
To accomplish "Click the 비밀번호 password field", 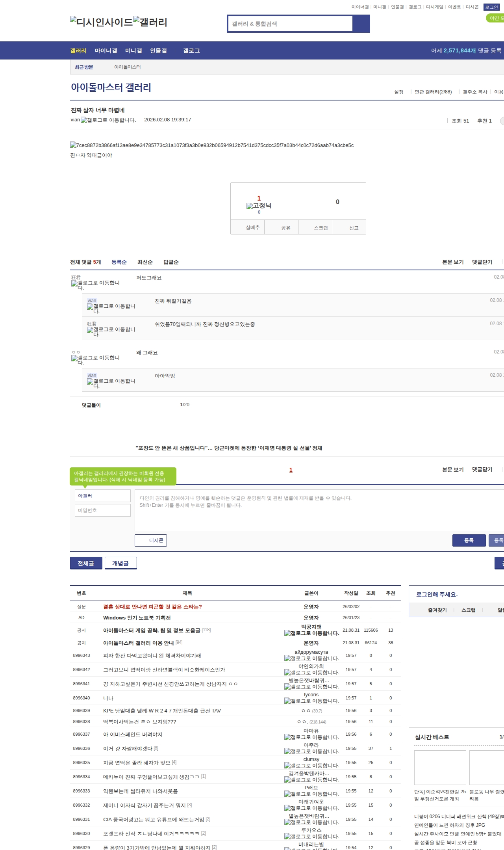I will tap(102, 510).
